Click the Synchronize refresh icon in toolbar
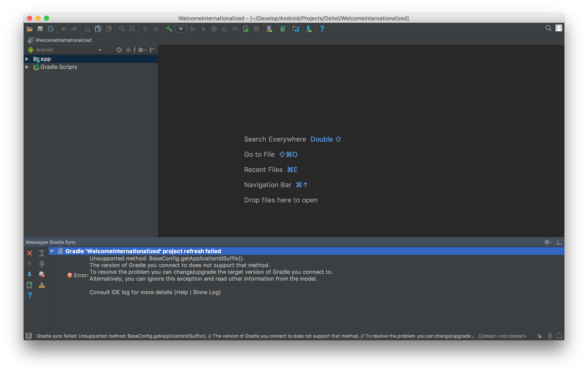588x374 pixels. tap(51, 29)
